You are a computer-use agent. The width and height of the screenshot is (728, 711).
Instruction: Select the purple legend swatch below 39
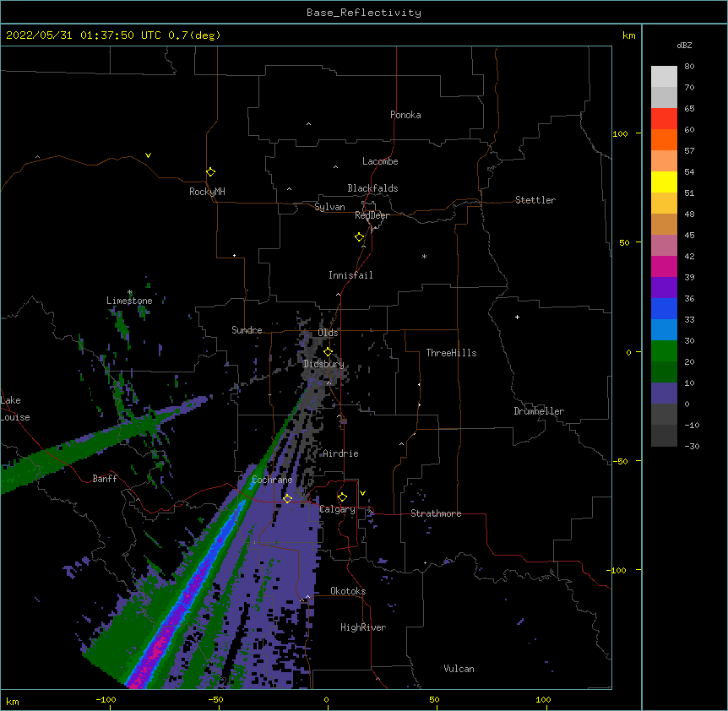pos(664,288)
